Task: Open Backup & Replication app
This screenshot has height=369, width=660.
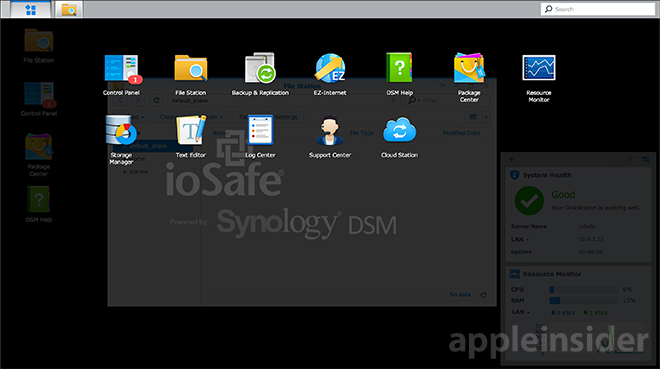Action: [x=260, y=74]
